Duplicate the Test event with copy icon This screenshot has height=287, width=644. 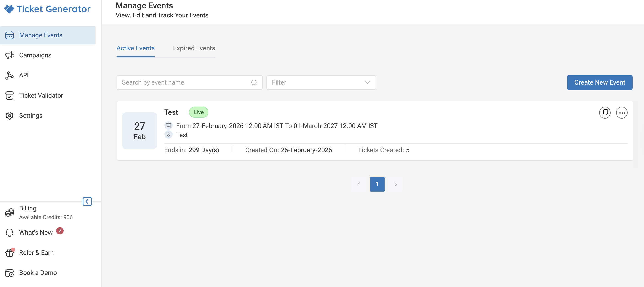[x=605, y=112]
